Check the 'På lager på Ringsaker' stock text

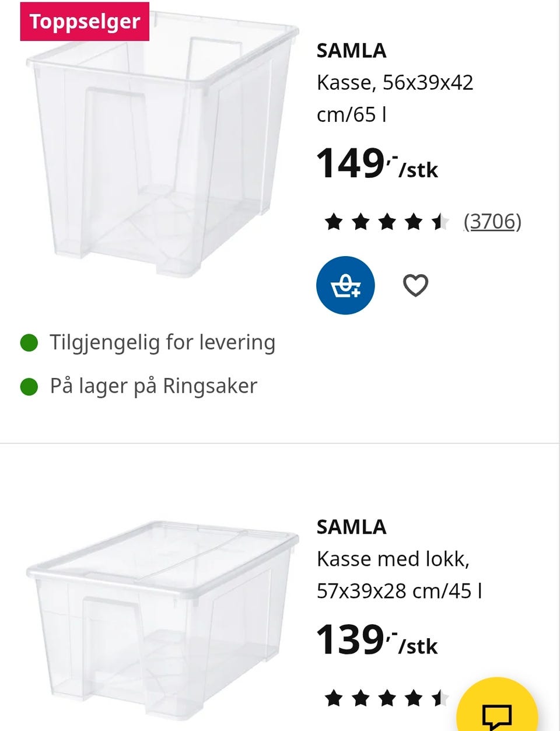153,386
